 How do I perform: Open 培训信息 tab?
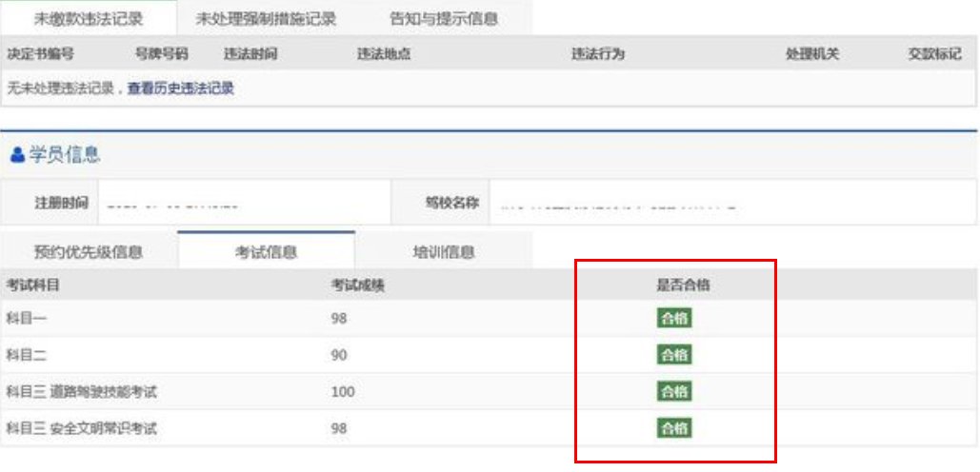pyautogui.click(x=443, y=252)
